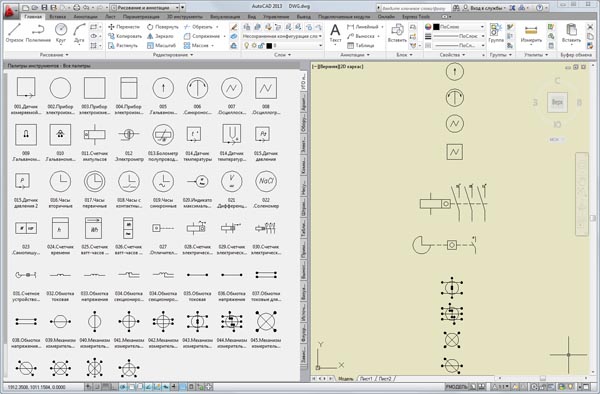600x394 pixels.
Task: Toggle the layer lock padlock icon
Action: [261, 46]
